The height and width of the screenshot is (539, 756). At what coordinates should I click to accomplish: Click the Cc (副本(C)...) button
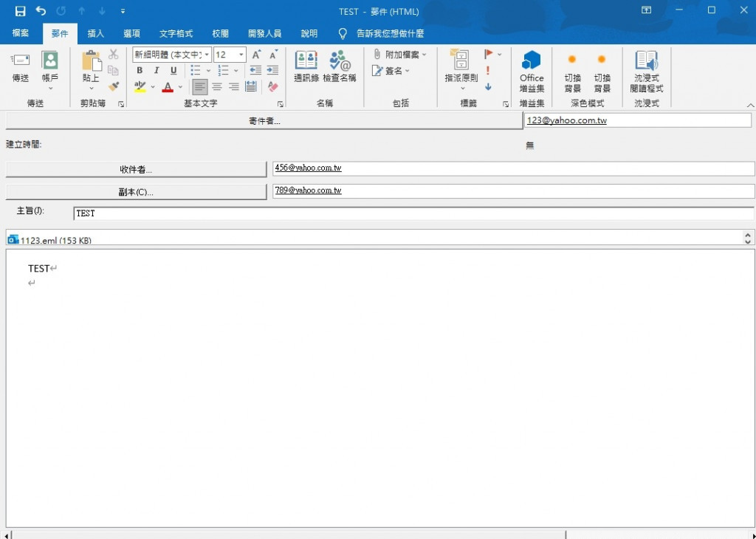click(136, 192)
